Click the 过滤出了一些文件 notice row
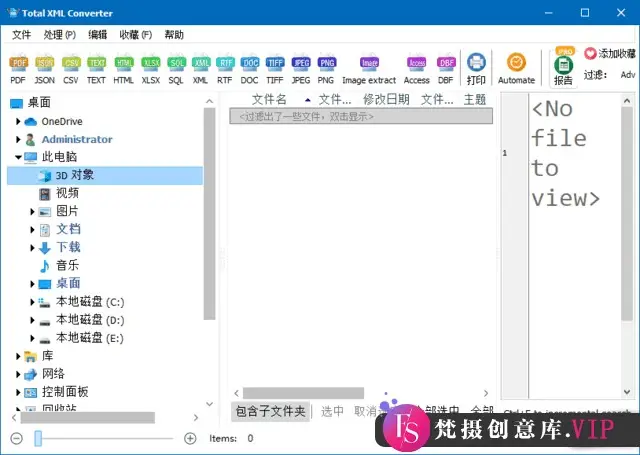Image resolution: width=640 pixels, height=455 pixels. [361, 116]
